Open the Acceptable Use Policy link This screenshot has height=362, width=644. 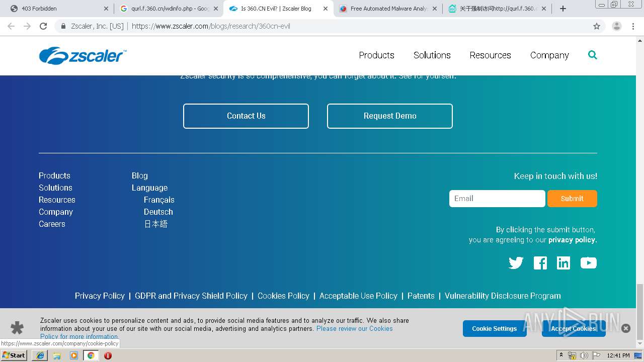[x=358, y=296]
